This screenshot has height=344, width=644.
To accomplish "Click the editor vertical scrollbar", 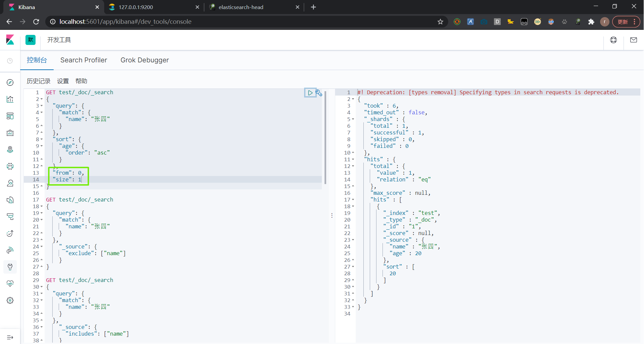I will pos(325,137).
